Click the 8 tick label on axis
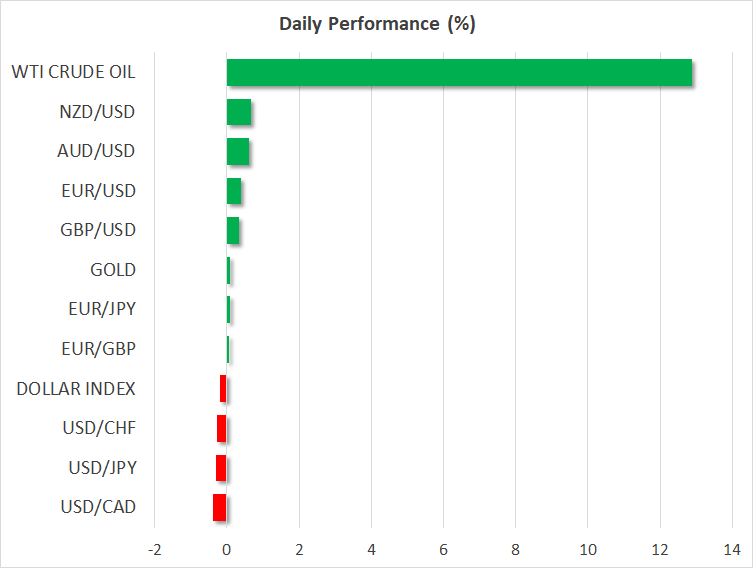Viewport: 753px width, 568px height. pyautogui.click(x=515, y=549)
